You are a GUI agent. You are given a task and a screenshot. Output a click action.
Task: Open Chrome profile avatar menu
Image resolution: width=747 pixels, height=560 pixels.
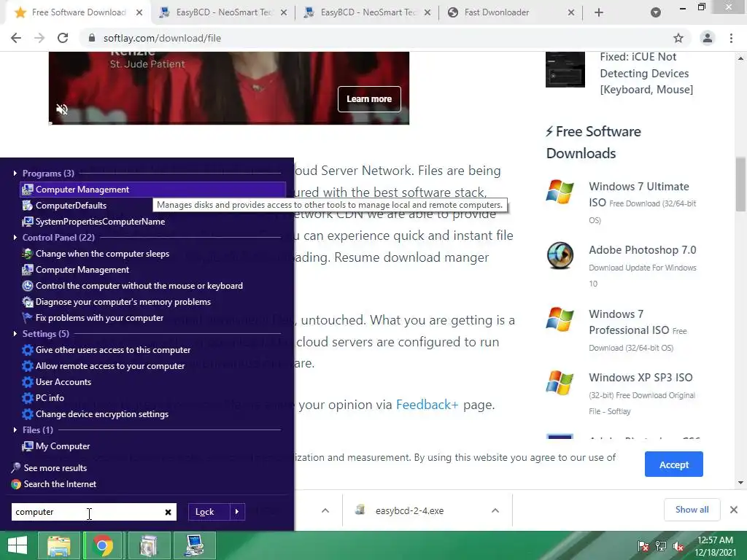click(x=708, y=38)
